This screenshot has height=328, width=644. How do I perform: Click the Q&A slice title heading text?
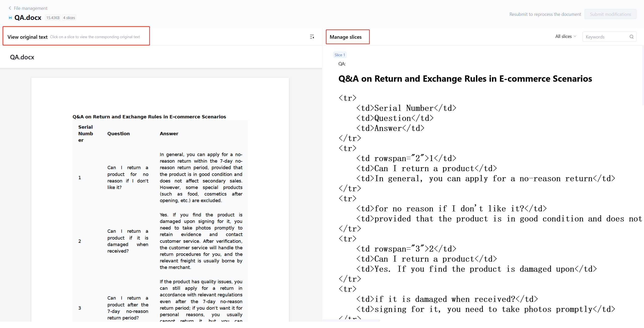click(465, 79)
